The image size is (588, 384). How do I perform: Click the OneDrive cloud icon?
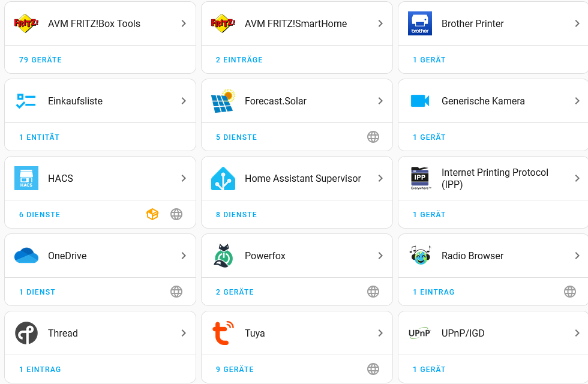[x=26, y=256]
